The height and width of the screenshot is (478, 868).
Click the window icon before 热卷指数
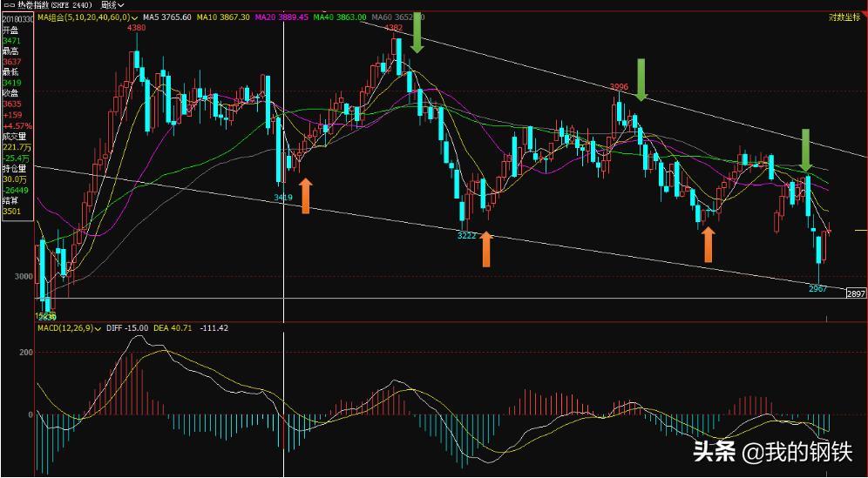[8, 5]
